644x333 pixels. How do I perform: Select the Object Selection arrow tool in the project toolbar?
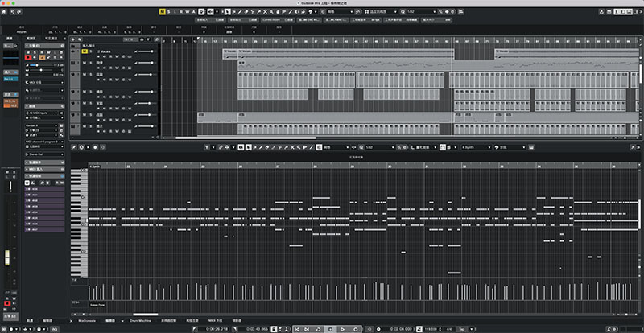[x=229, y=12]
